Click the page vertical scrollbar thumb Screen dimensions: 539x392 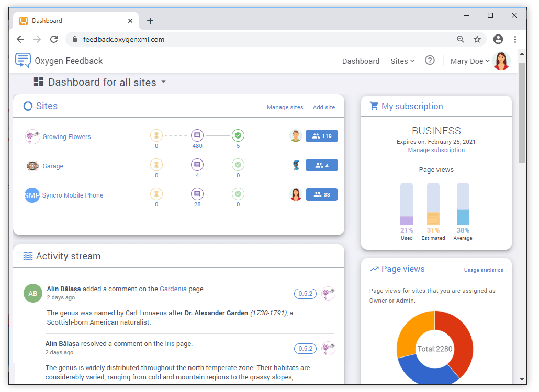coord(522,112)
